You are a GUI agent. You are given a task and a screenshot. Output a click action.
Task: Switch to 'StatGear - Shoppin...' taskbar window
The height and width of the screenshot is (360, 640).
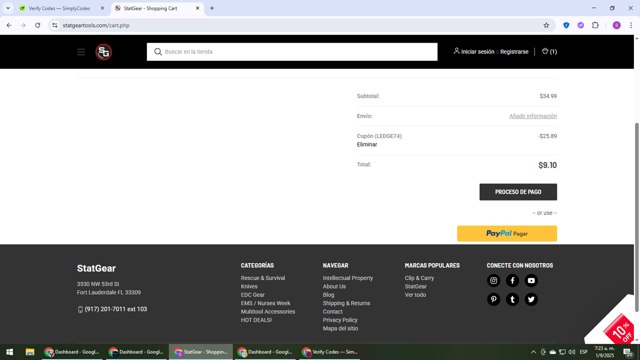click(x=200, y=352)
